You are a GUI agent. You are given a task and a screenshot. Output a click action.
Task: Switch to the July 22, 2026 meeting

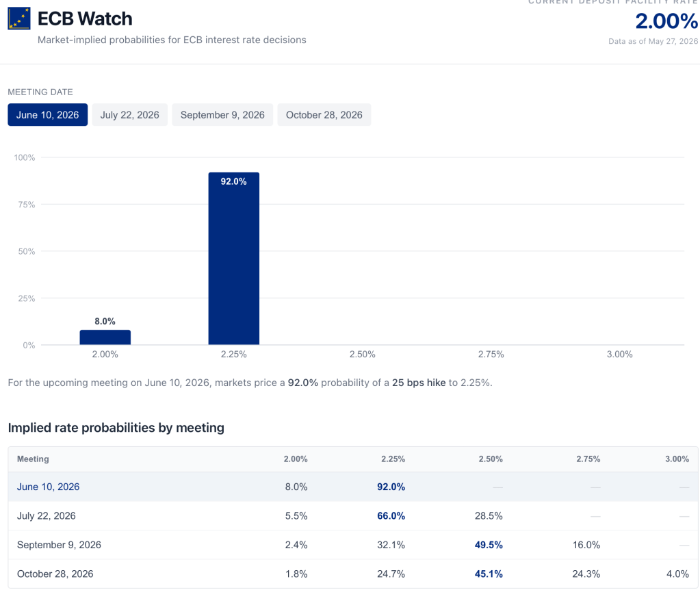[130, 115]
